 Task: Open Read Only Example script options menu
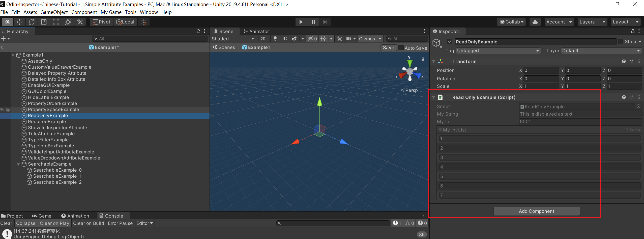click(639, 97)
